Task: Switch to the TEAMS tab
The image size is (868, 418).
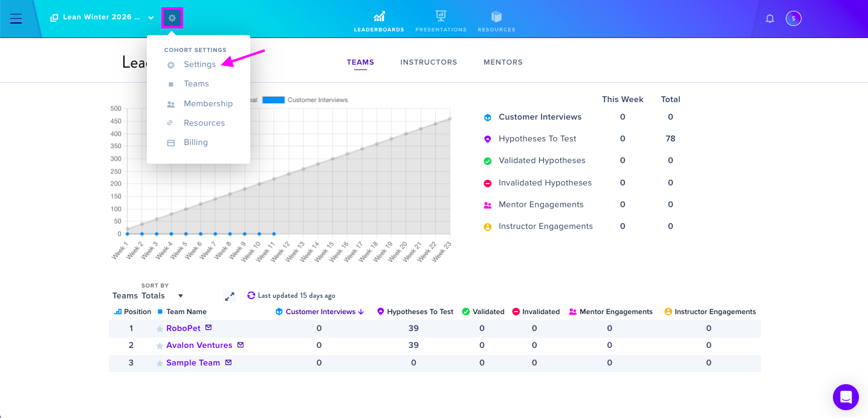Action: point(360,62)
